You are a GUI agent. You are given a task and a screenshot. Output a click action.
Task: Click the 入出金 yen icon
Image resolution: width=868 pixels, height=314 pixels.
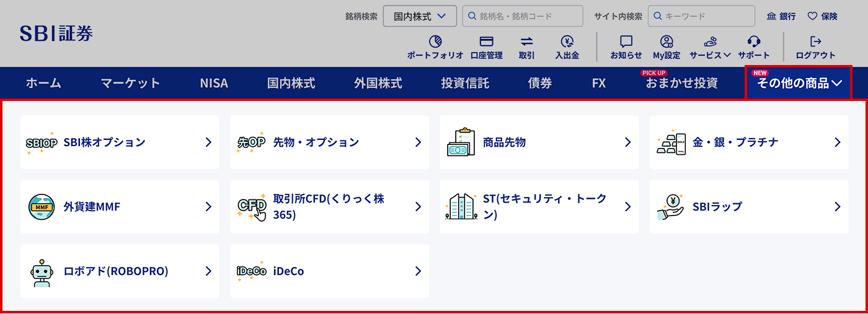(x=567, y=41)
